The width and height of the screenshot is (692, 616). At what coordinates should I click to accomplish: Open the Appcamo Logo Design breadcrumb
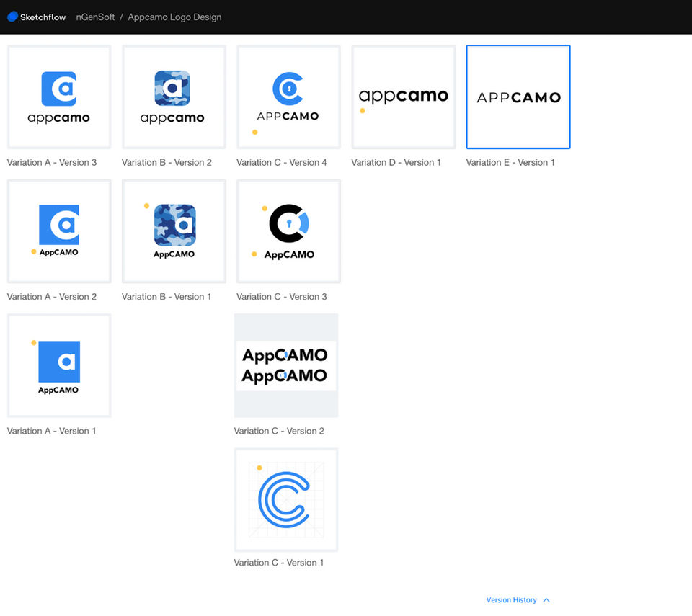pos(174,17)
